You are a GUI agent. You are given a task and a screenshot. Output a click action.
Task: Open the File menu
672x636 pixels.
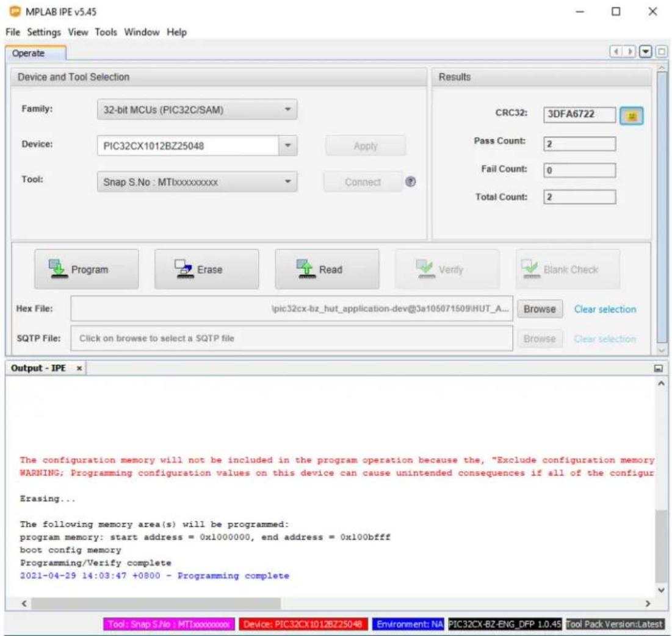(x=12, y=32)
